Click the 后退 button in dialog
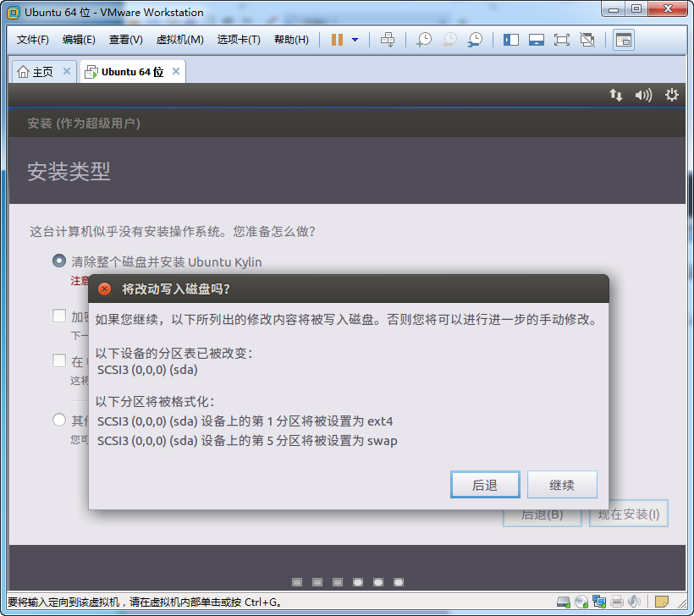The width and height of the screenshot is (694, 616). (485, 485)
